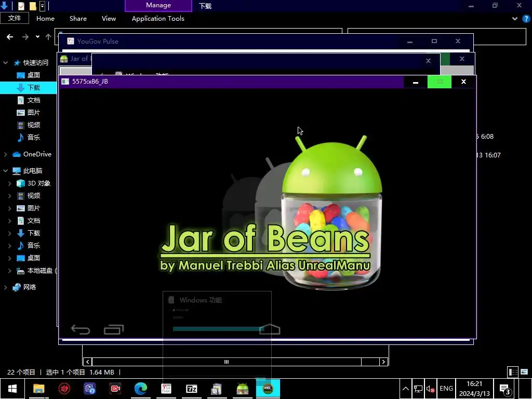Screen dimensions: 532x399
Task: Show hidden tray icons chevron
Action: tap(405, 389)
